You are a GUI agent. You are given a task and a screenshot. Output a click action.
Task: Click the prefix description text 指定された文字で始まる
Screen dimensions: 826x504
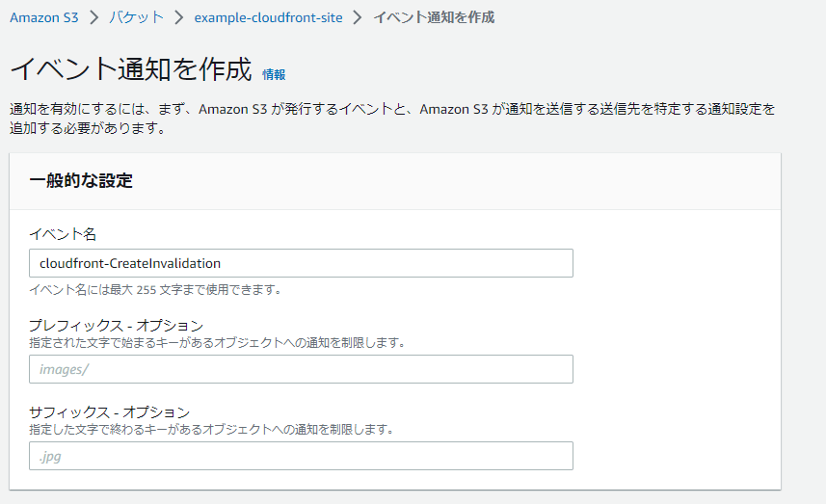coord(217,343)
